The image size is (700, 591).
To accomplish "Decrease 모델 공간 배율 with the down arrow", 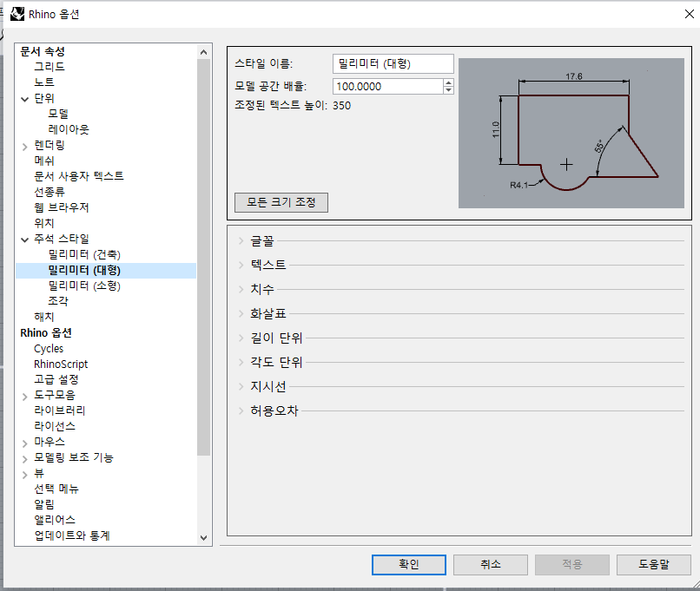I will [448, 90].
